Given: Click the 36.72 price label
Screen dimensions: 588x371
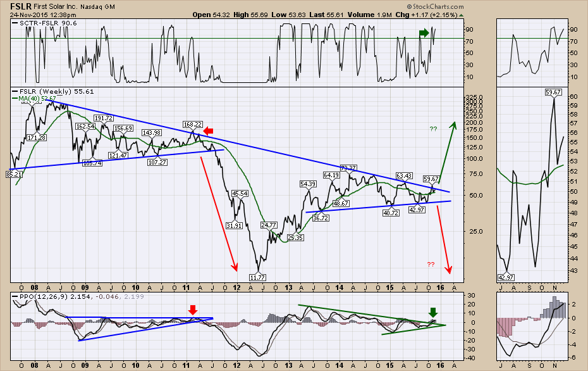Looking at the screenshot, I should coord(321,218).
